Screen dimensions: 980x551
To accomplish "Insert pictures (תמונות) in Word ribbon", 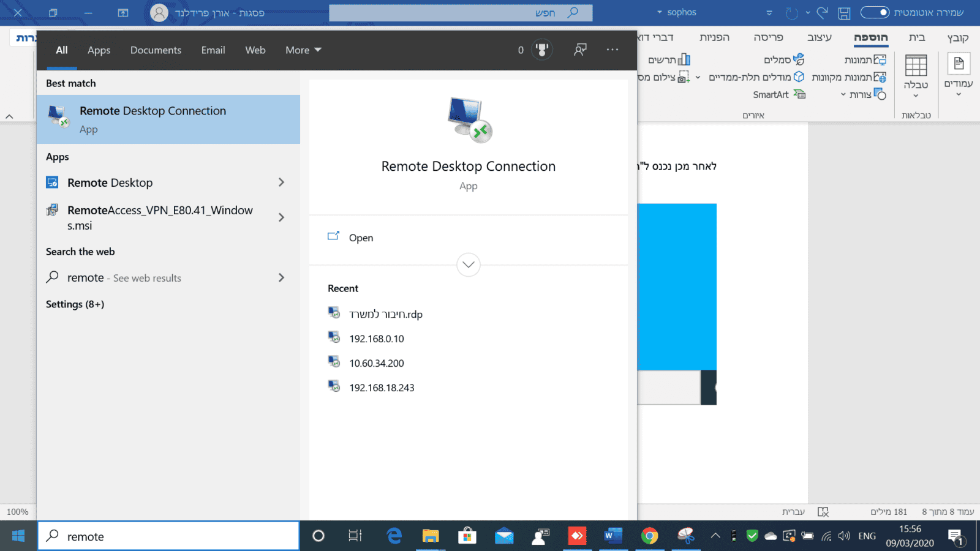I will point(865,59).
